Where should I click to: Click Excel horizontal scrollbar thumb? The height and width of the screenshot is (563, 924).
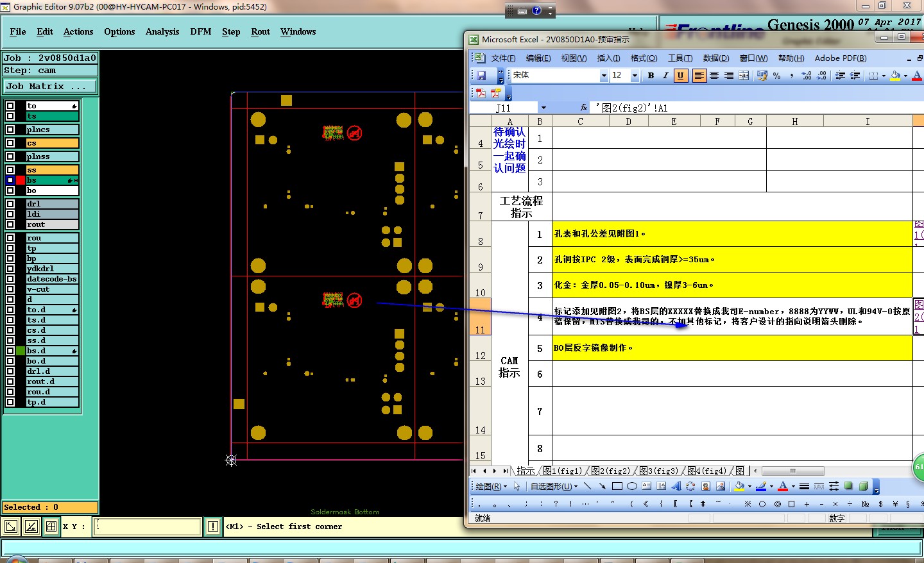click(x=792, y=471)
